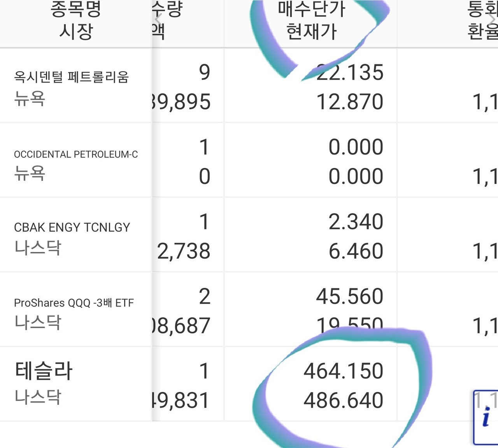Open the 테슬라 holding row
This screenshot has height=448, width=498.
45,371
